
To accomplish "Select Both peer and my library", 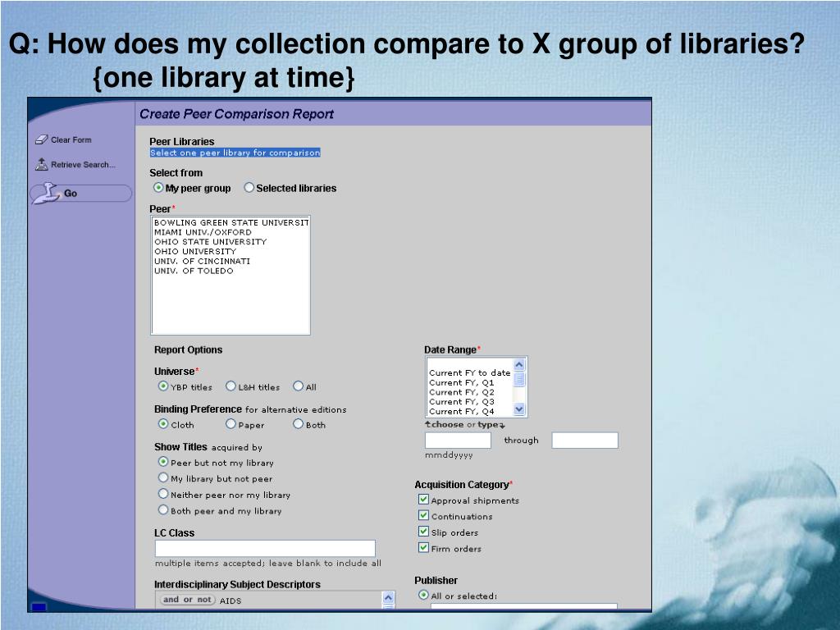I will click(x=163, y=509).
